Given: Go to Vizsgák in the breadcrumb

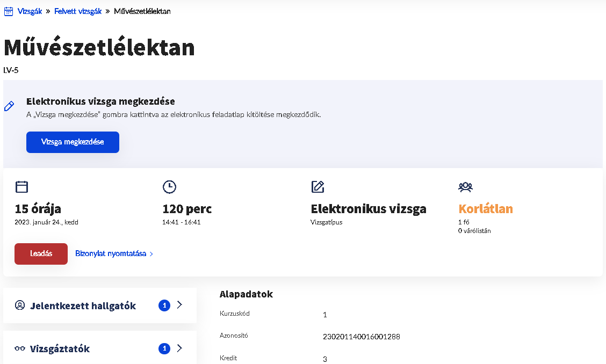Looking at the screenshot, I should 30,11.
